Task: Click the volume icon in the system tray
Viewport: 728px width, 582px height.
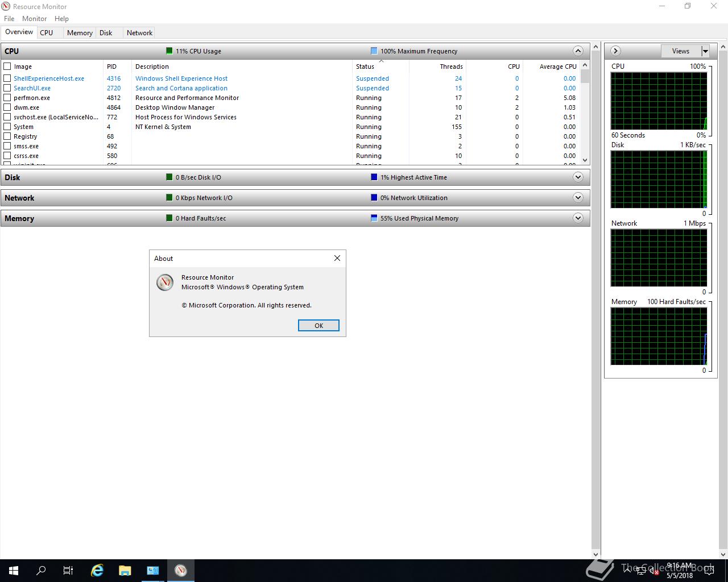Action: (653, 571)
